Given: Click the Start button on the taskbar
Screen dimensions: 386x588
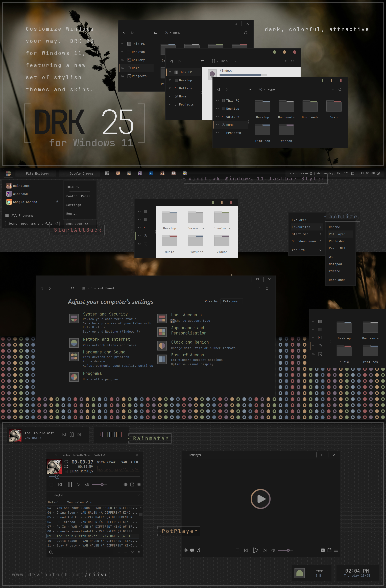Looking at the screenshot, I should 8,173.
